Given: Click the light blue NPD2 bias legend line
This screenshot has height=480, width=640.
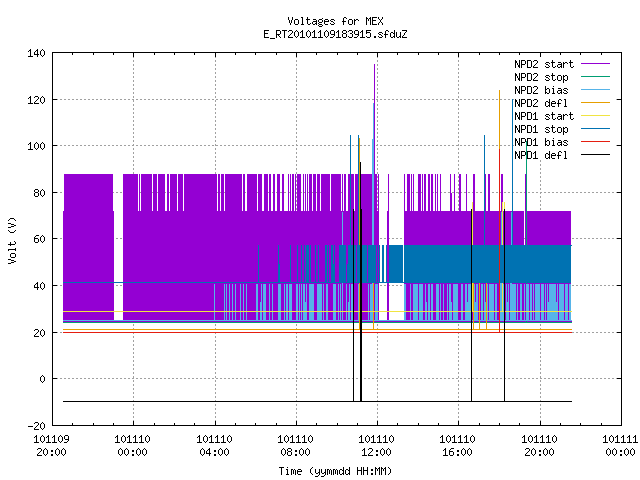Looking at the screenshot, I should coord(596,89).
